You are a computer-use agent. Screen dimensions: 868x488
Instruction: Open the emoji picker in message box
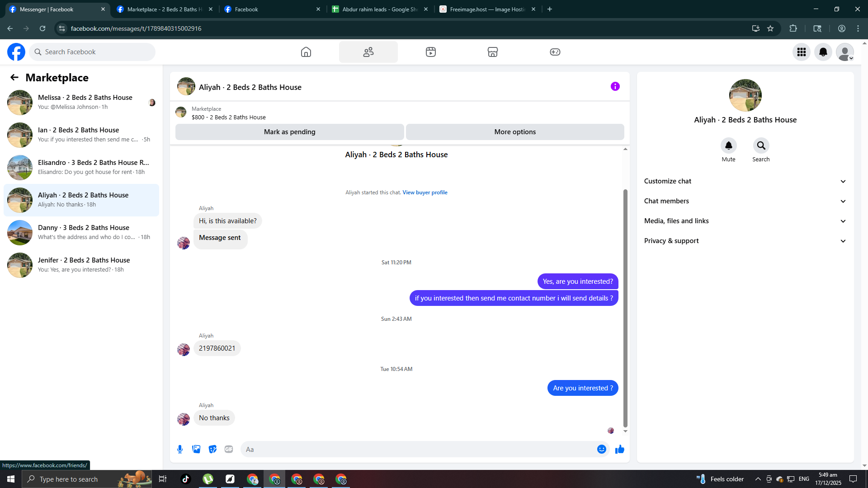(601, 449)
